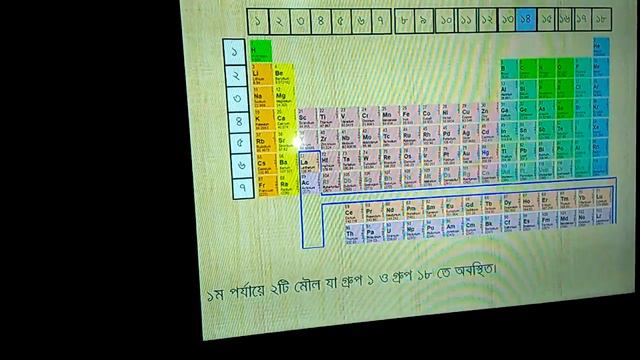
Task: Choose group ৫ box in top row
Action: point(341,21)
